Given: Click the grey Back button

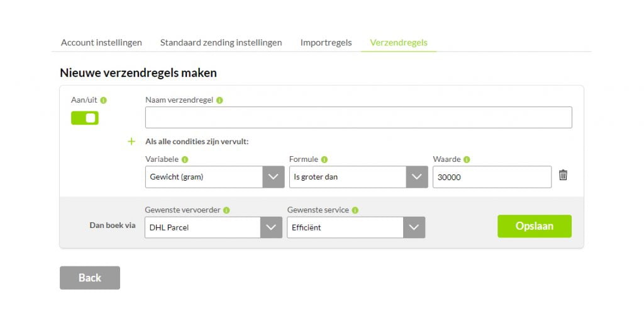Looking at the screenshot, I should pyautogui.click(x=90, y=278).
